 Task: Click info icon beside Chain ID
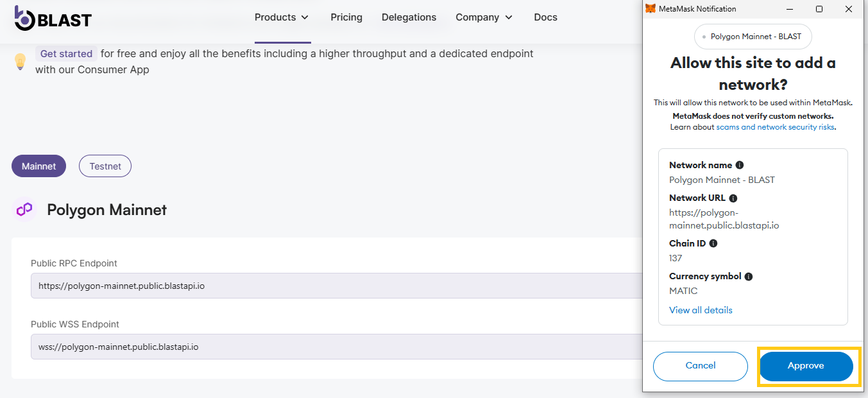[x=713, y=243]
